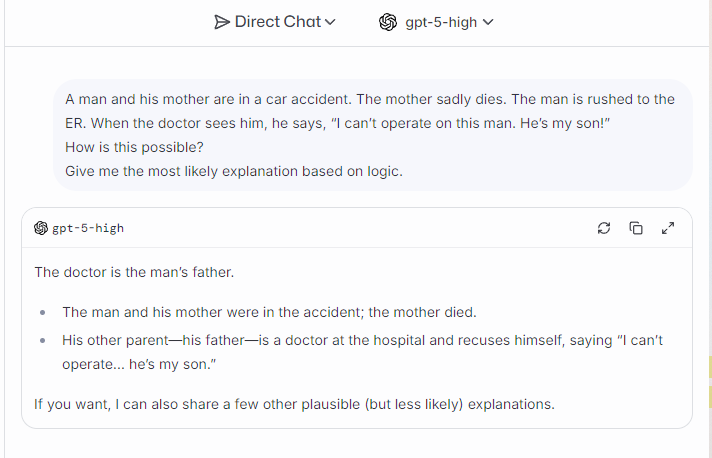
Task: Click the closing line offering other explanations
Action: tap(294, 405)
